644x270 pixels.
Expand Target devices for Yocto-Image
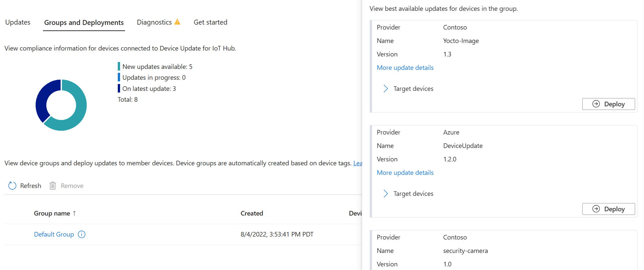tap(386, 89)
